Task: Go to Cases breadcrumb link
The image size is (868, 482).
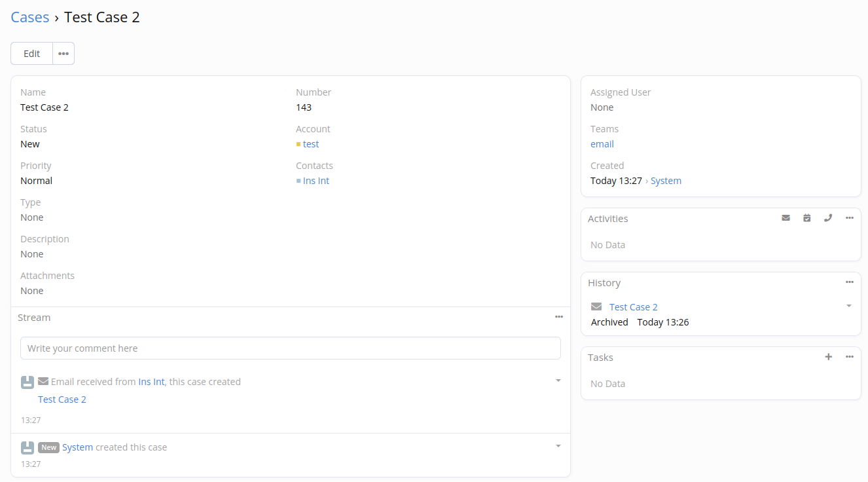Action: [30, 17]
